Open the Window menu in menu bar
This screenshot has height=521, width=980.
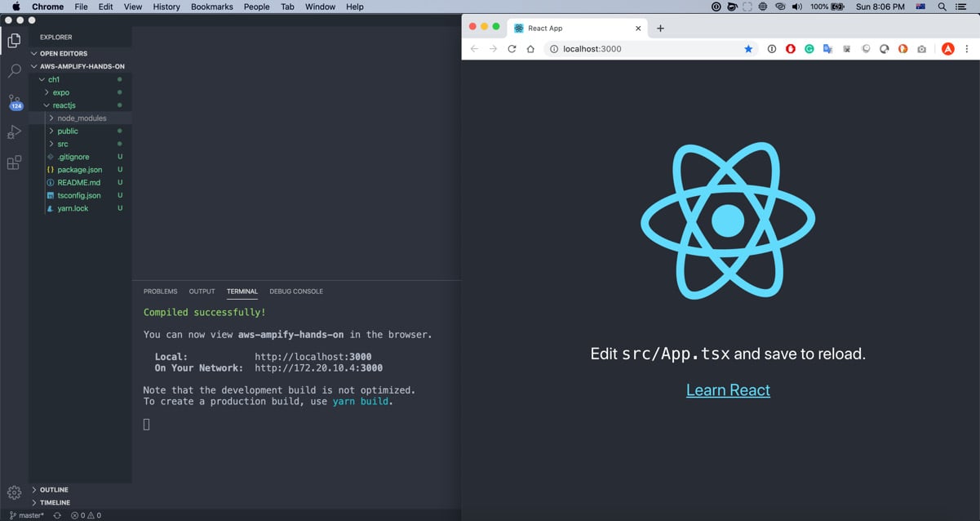[320, 7]
